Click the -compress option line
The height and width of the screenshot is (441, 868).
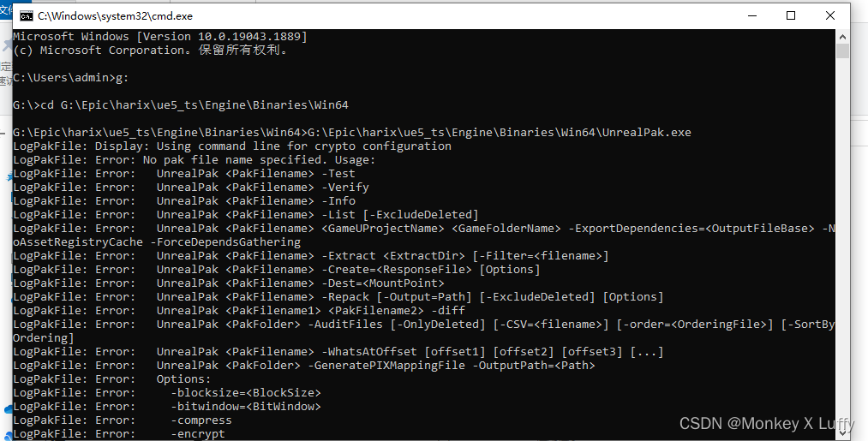[x=123, y=420]
